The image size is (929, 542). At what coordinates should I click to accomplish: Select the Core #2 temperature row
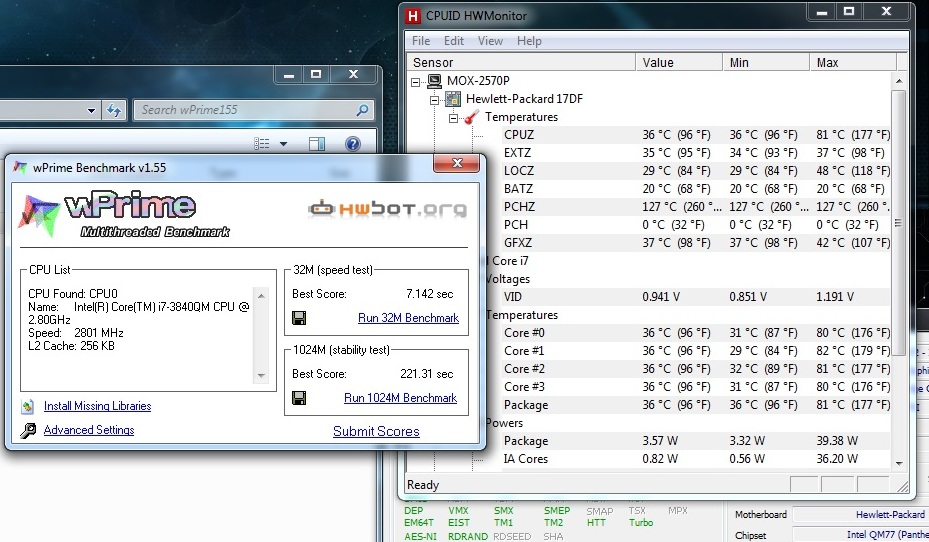point(696,369)
